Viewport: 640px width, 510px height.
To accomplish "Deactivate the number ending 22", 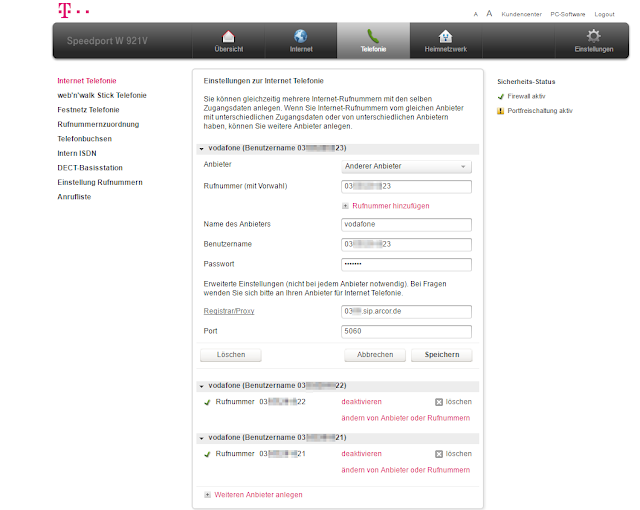I will tap(362, 402).
